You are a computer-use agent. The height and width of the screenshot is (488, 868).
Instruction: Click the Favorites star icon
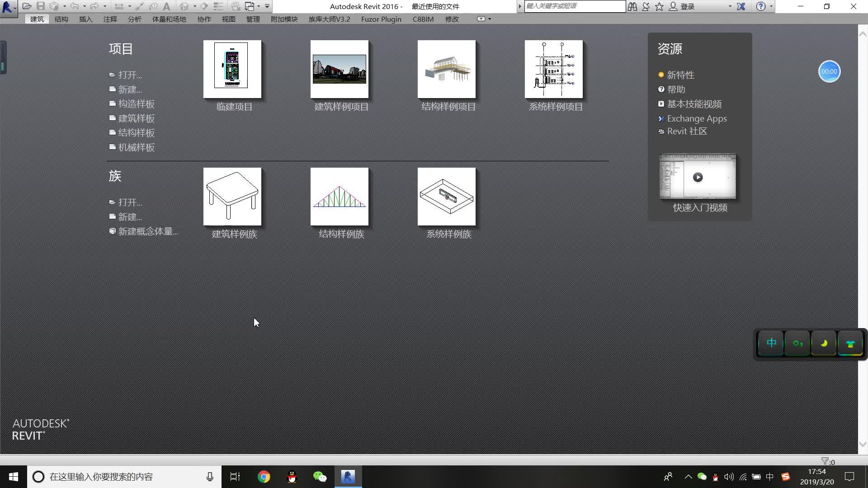coord(659,6)
